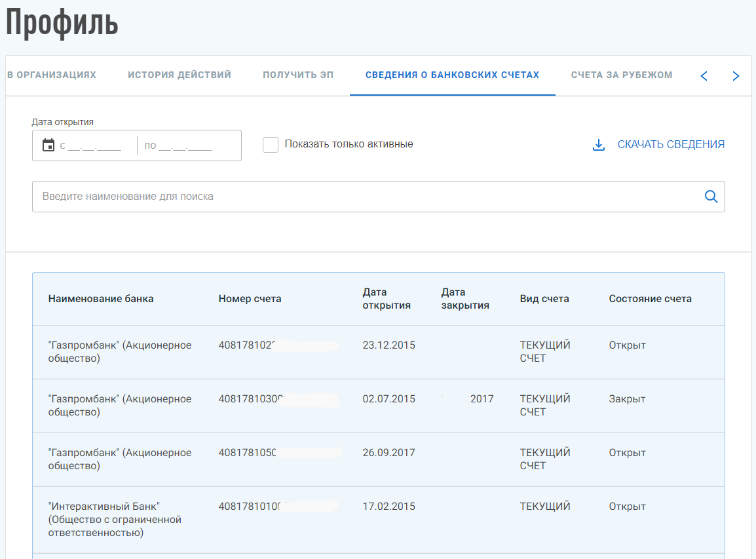Click the magnifier search icon
756x559 pixels.
tap(711, 197)
